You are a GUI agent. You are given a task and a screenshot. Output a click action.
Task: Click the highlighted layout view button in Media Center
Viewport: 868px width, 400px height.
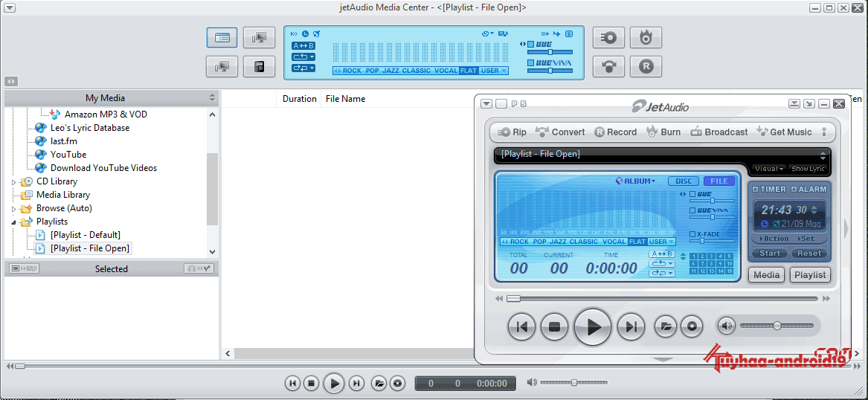222,38
